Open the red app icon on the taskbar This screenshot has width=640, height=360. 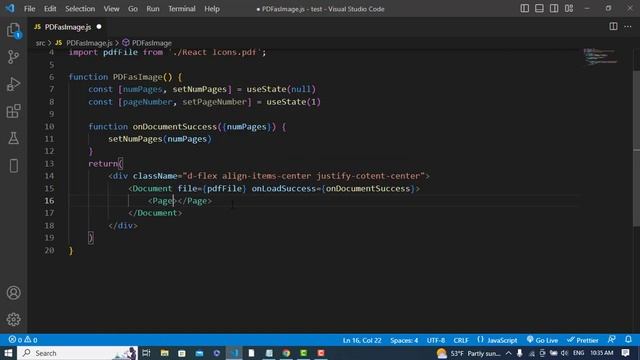pos(321,353)
